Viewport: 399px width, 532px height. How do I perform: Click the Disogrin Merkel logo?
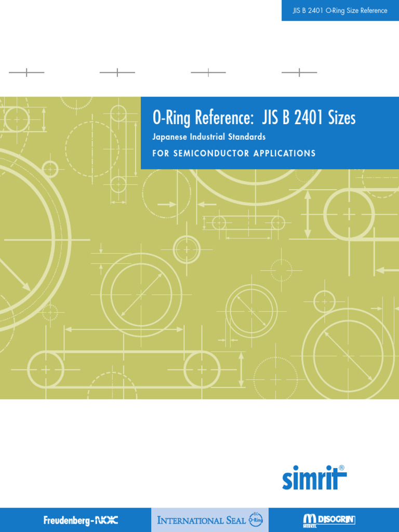[329, 521]
